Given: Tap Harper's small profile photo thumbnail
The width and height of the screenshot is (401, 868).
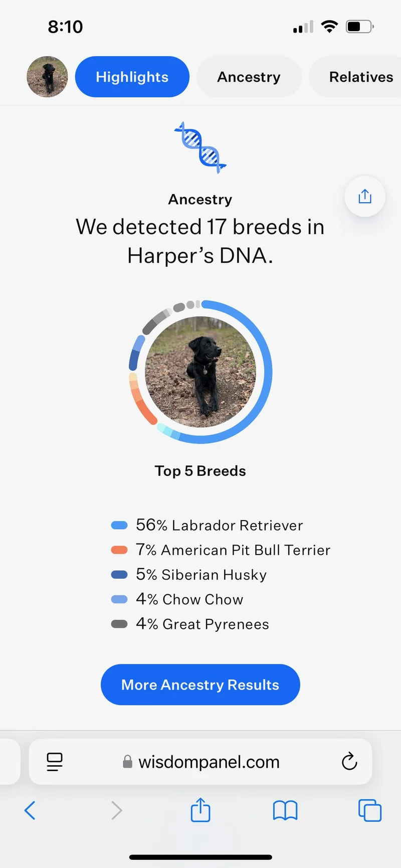Looking at the screenshot, I should click(x=47, y=77).
